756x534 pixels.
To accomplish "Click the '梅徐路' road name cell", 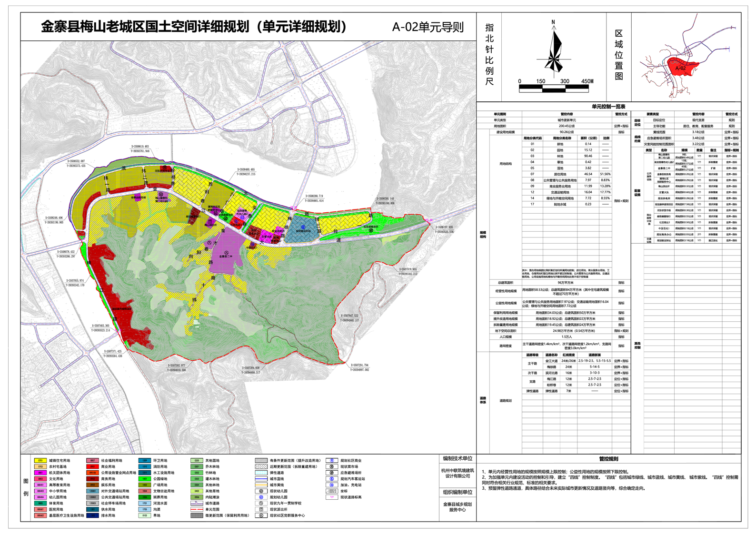I will coord(551,367).
